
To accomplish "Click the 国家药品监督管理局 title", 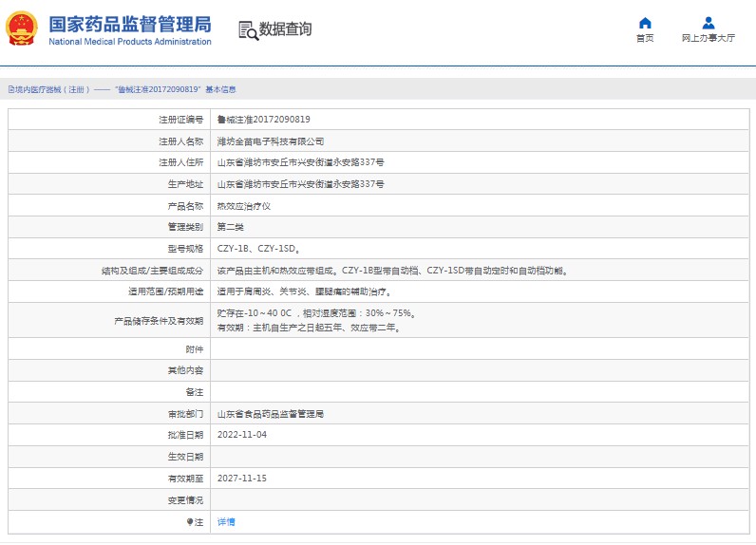I will click(x=130, y=24).
